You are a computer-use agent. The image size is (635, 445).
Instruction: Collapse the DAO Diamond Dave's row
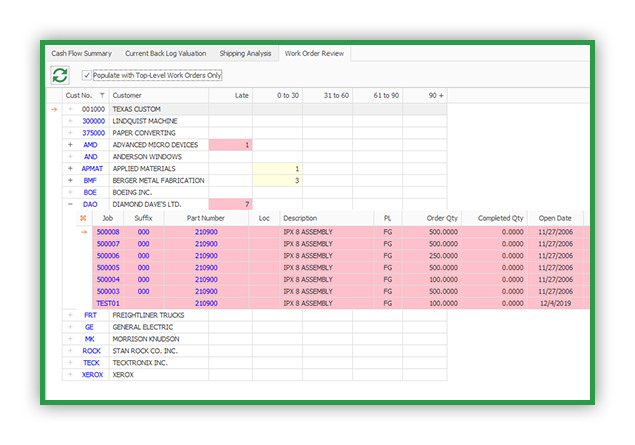coord(70,204)
